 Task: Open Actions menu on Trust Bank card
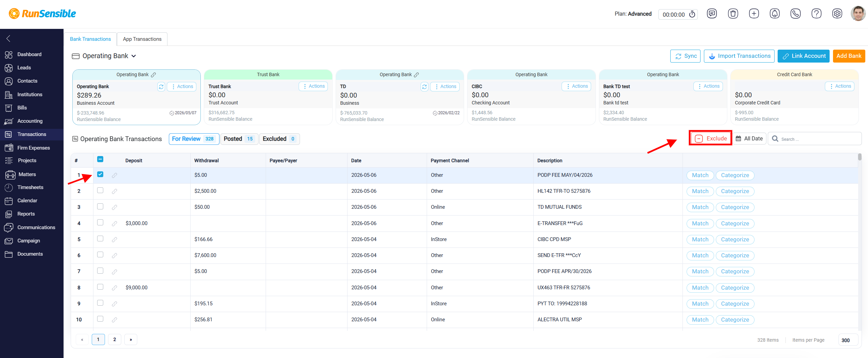pyautogui.click(x=314, y=86)
